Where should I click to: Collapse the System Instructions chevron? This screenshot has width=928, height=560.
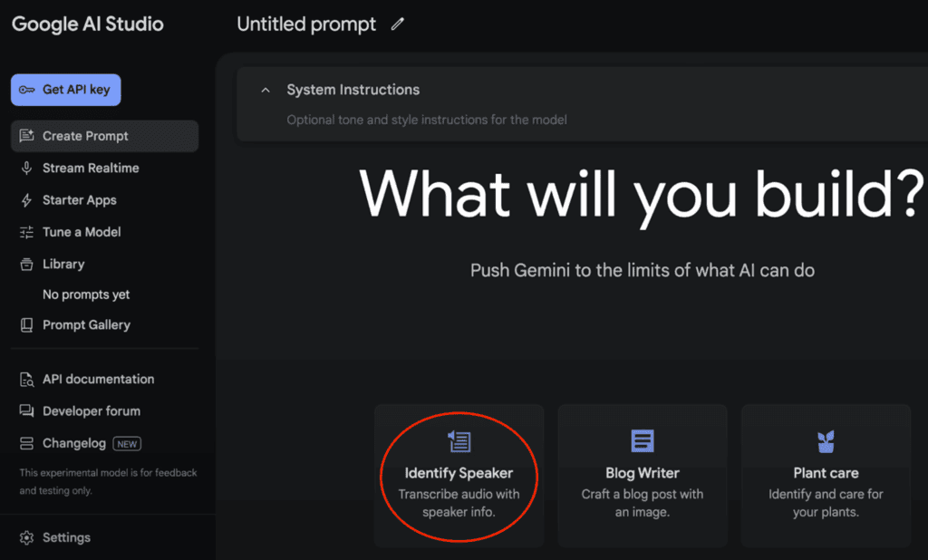(266, 90)
